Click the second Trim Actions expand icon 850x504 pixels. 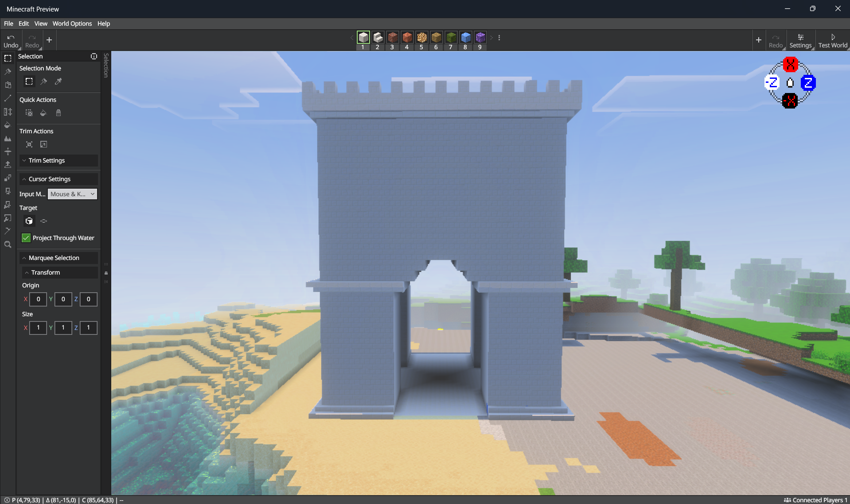pos(43,144)
